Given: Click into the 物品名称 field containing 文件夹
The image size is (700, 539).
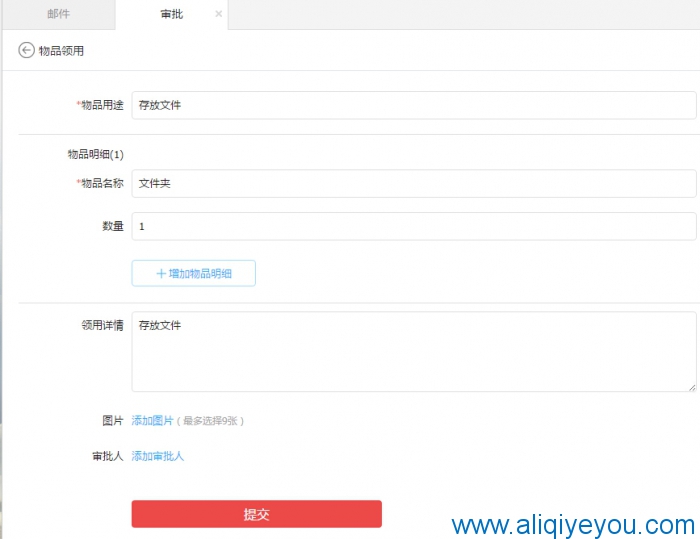Looking at the screenshot, I should pos(413,184).
